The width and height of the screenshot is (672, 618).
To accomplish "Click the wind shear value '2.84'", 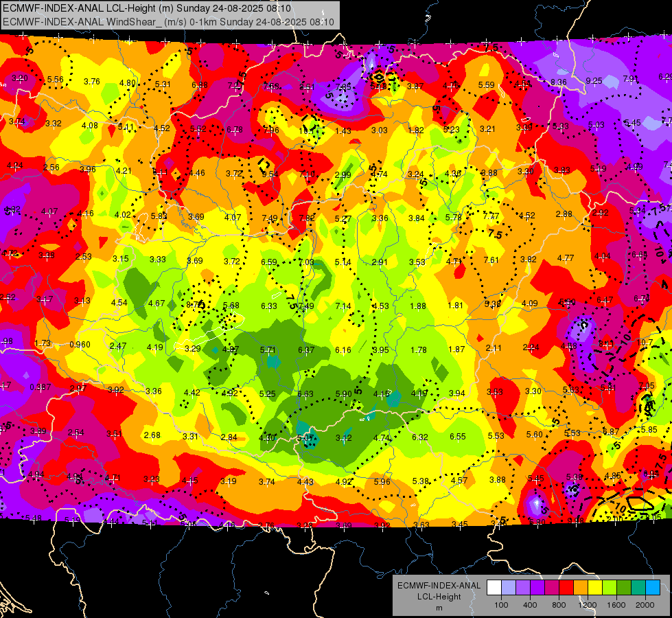I will point(229,437).
